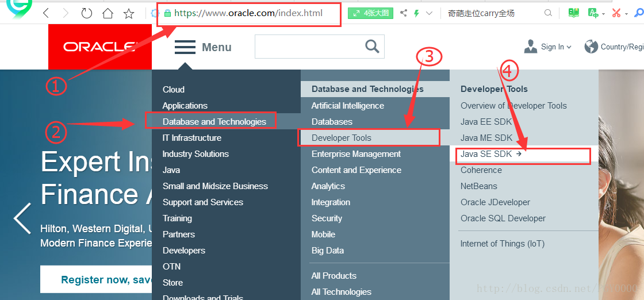This screenshot has width=644, height=300.
Task: Open the Partners menu item
Action: point(179,234)
